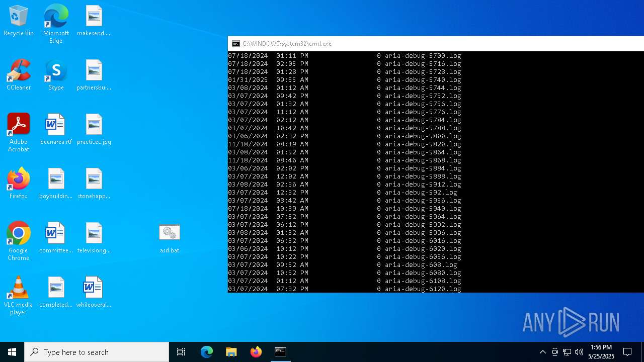Open Task View from the taskbar
The width and height of the screenshot is (644, 362).
click(x=181, y=352)
